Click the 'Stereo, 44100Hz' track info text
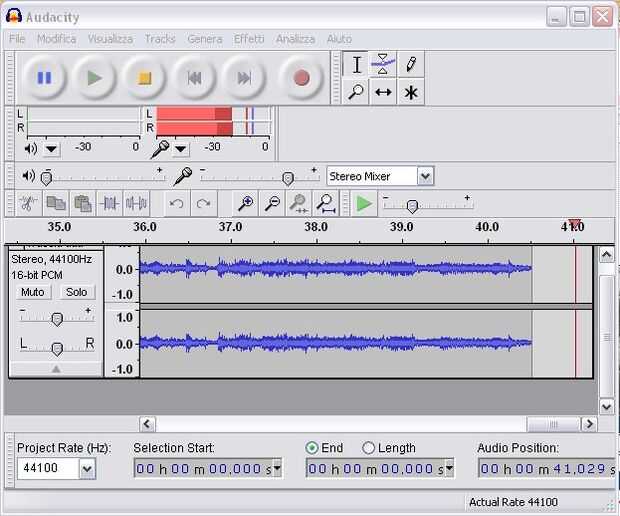Viewport: 620px width, 516px height. [51, 259]
